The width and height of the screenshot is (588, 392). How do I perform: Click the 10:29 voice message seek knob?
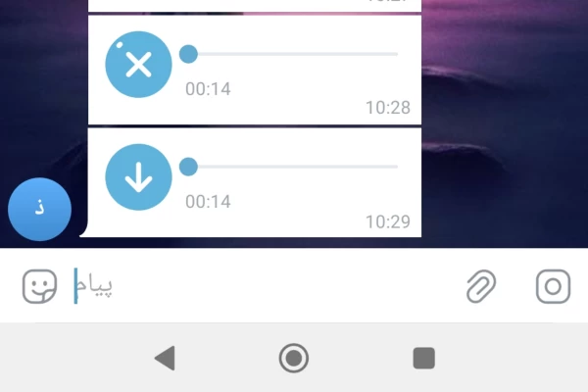coord(188,167)
